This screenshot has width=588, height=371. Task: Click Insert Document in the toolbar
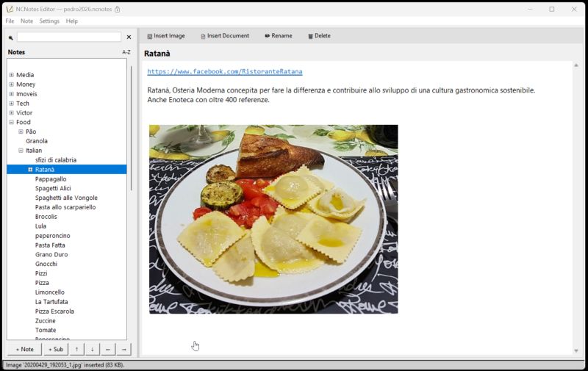point(225,36)
